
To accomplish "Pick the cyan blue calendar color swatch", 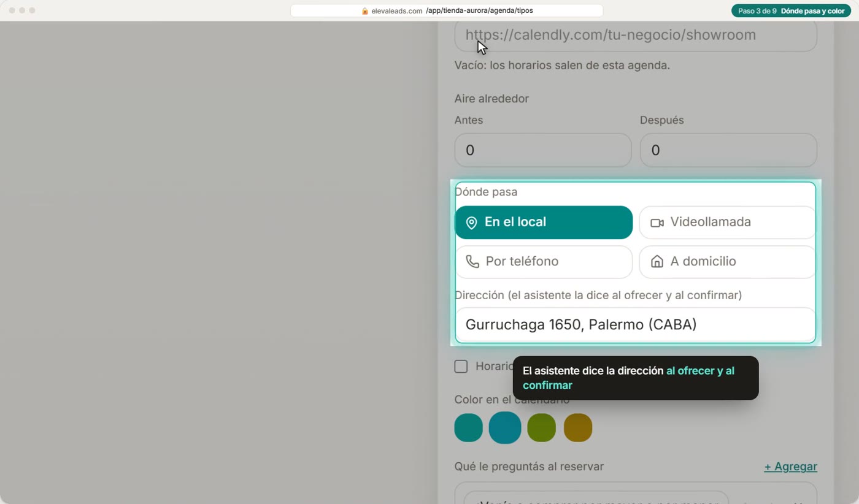I will tap(505, 427).
